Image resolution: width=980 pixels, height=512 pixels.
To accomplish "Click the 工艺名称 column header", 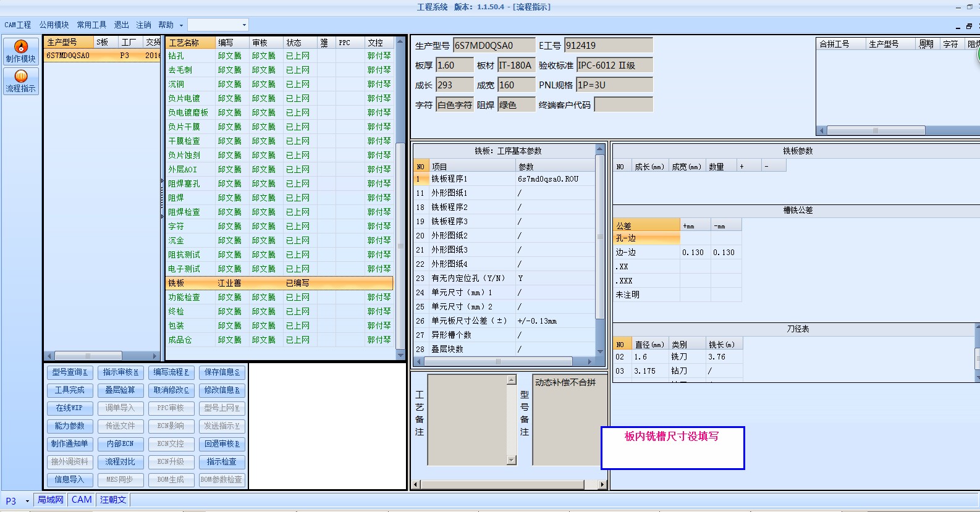I will (191, 43).
